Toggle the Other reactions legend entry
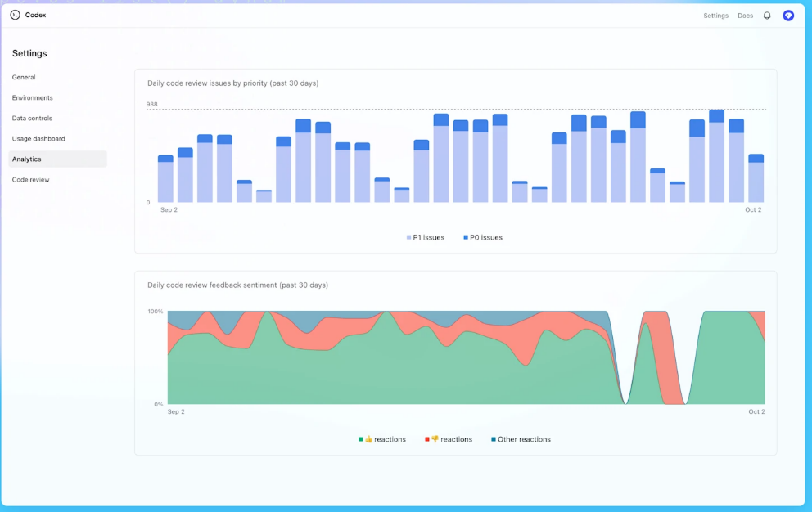The height and width of the screenshot is (512, 812). coord(521,439)
